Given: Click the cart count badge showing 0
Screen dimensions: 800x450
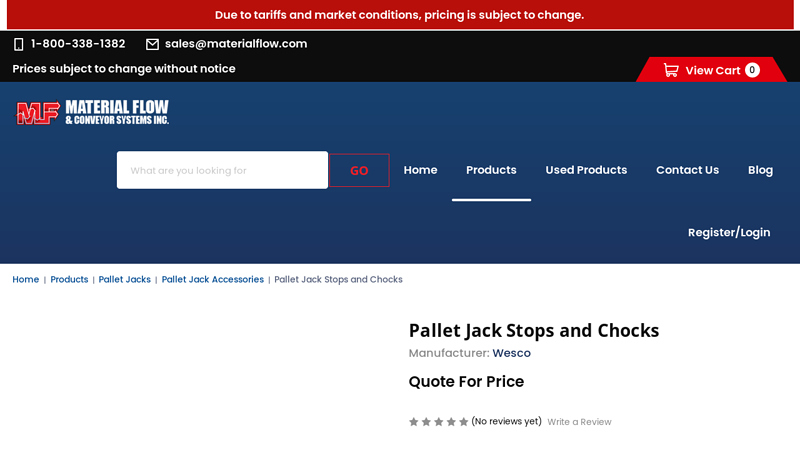Looking at the screenshot, I should (752, 70).
